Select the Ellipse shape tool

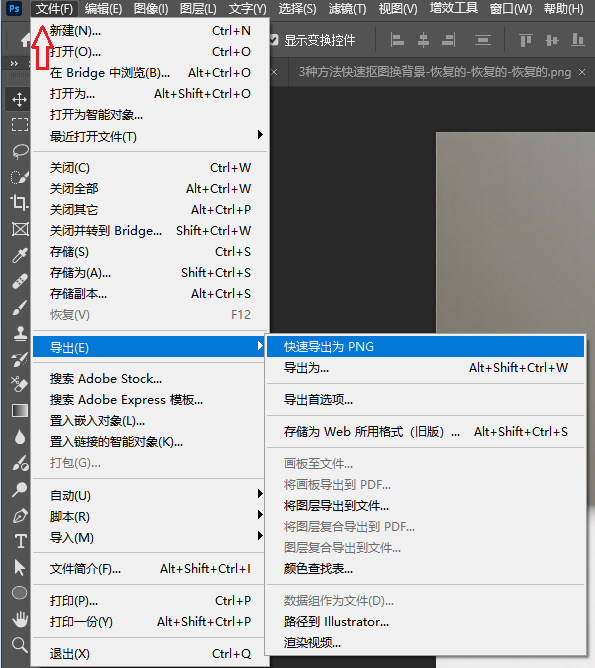tap(20, 593)
